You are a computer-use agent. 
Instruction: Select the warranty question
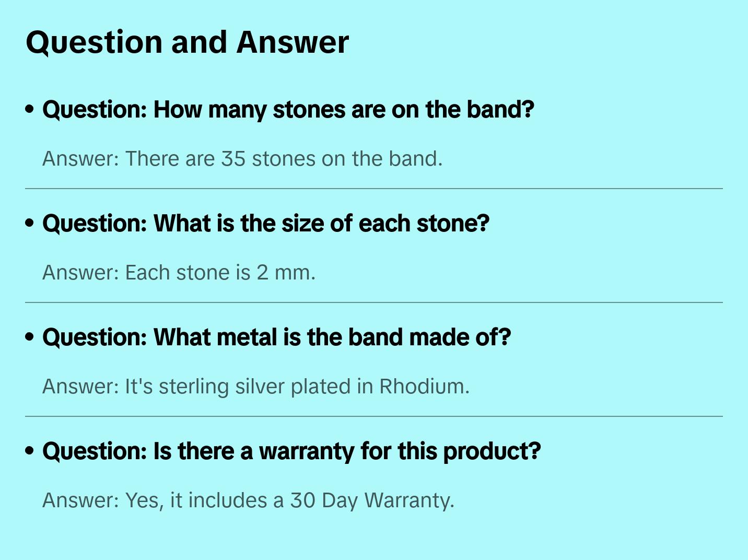pyautogui.click(x=291, y=451)
